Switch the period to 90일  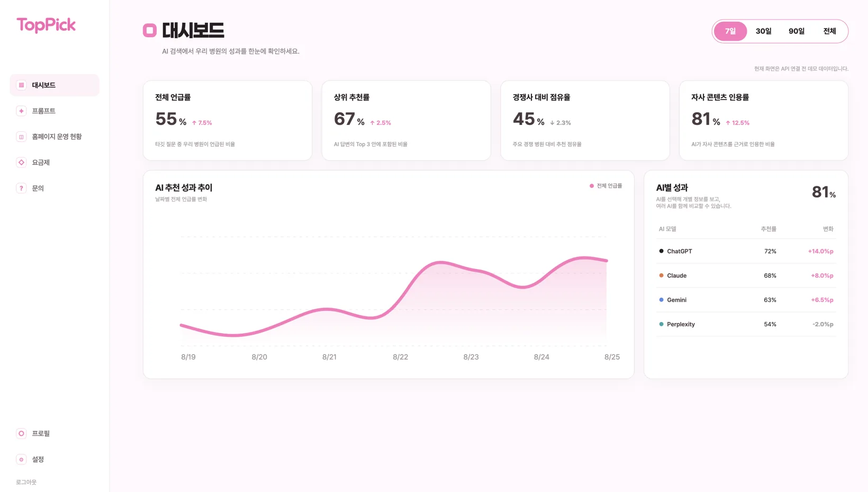[x=797, y=31]
